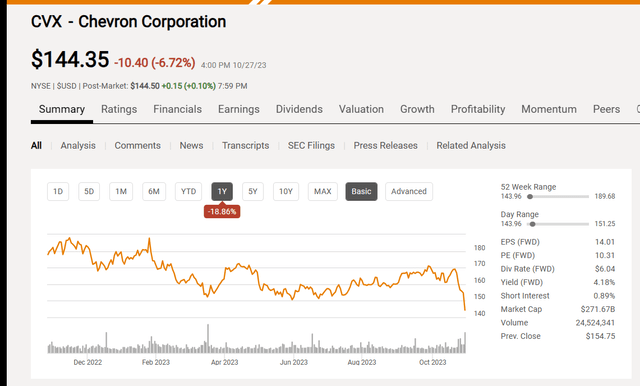Click the Oct 2023 axis label
Image resolution: width=640 pixels, height=386 pixels.
pos(433,362)
